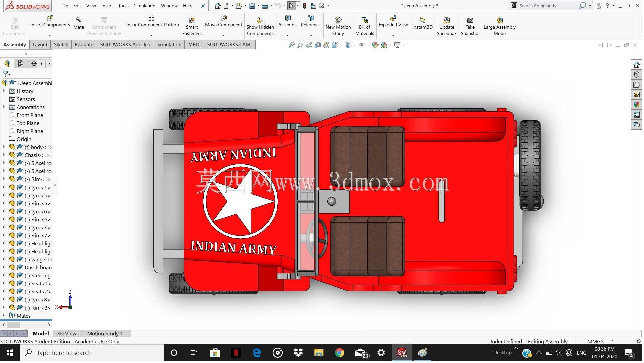The height and width of the screenshot is (363, 644).
Task: Toggle Instant3D mode
Action: [422, 24]
